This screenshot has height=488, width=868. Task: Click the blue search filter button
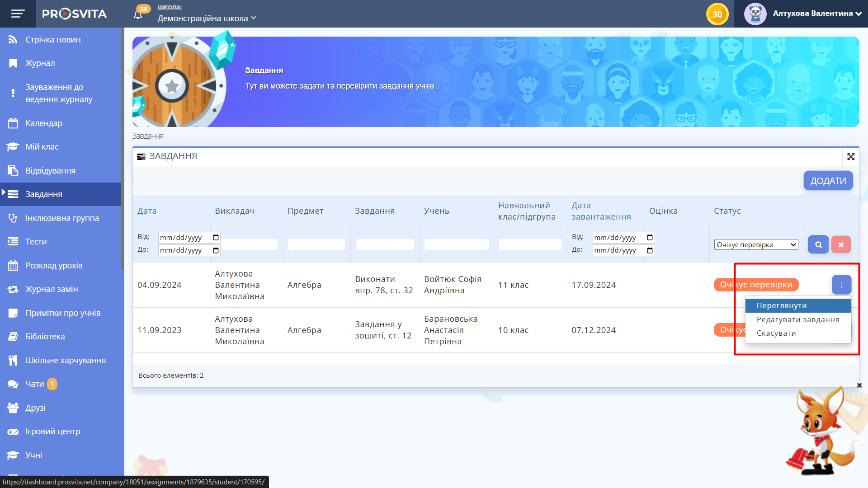tap(818, 244)
